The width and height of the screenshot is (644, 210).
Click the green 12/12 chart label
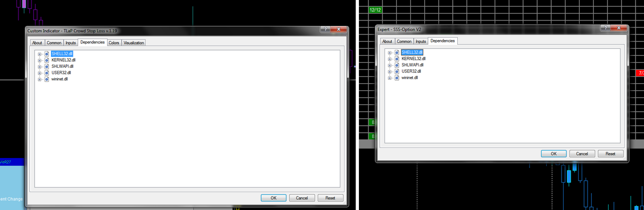tap(375, 10)
